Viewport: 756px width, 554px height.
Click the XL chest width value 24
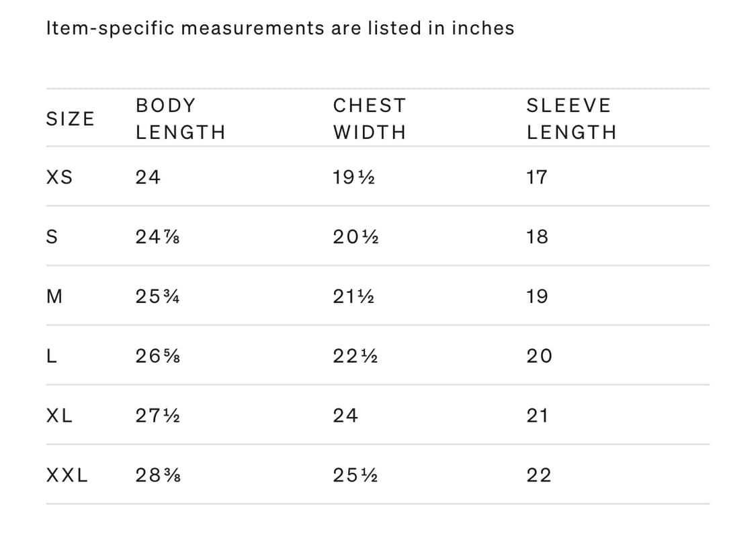[x=345, y=416]
